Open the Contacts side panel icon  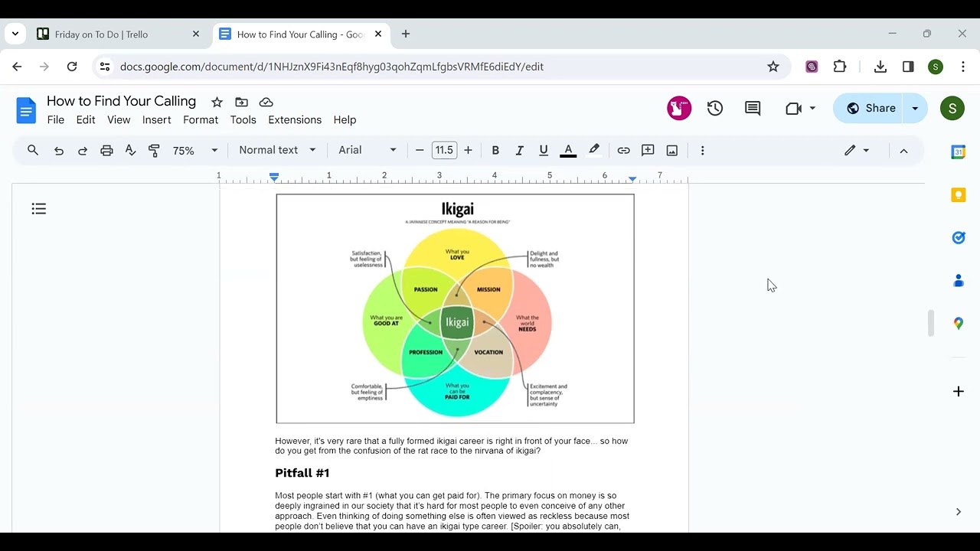tap(958, 281)
